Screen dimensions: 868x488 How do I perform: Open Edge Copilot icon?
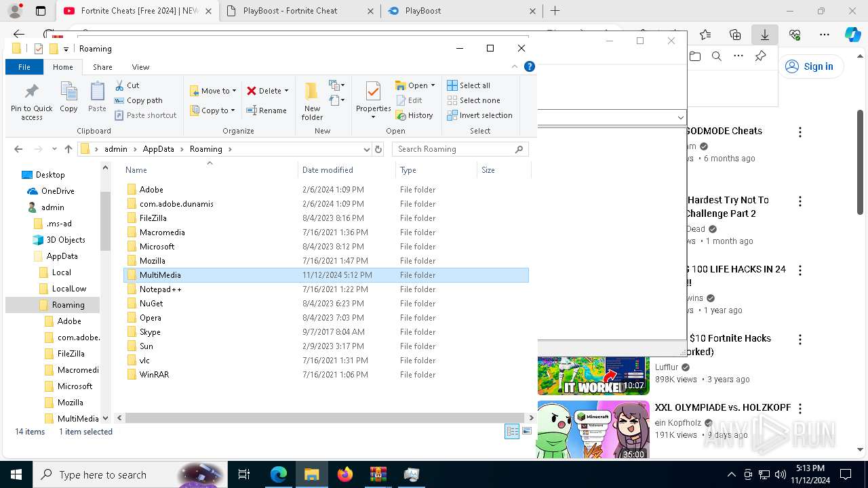(852, 35)
